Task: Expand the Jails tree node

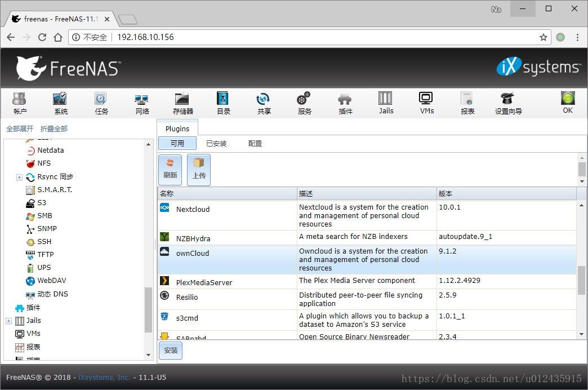Action: (9, 321)
